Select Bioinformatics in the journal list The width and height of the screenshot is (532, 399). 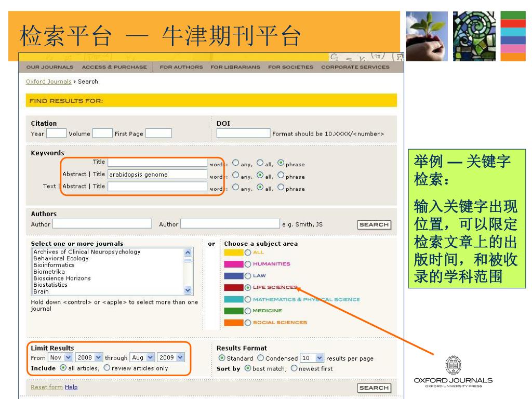tap(54, 265)
